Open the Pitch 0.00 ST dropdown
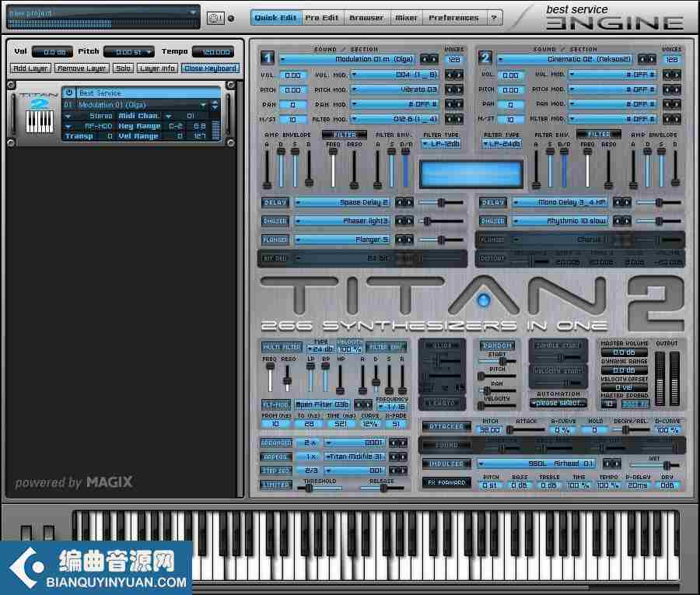 pos(128,52)
